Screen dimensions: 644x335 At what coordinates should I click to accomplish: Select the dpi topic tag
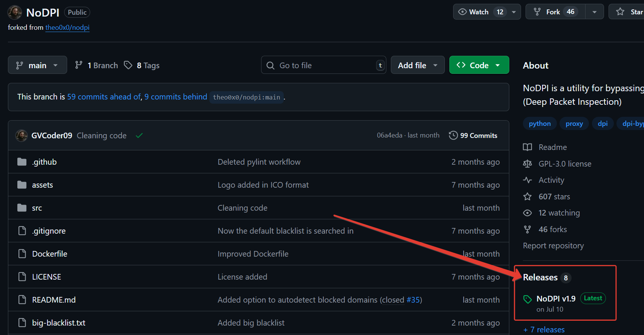pos(603,124)
